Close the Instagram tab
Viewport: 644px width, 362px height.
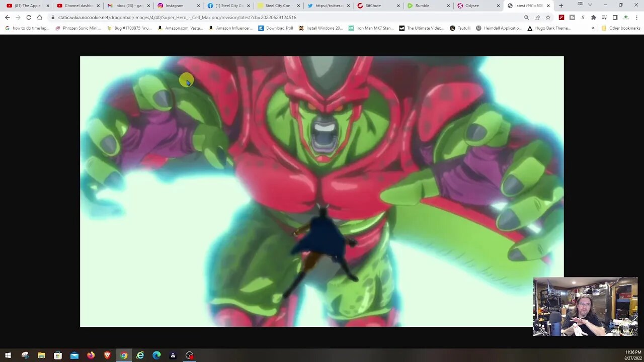coord(198,6)
